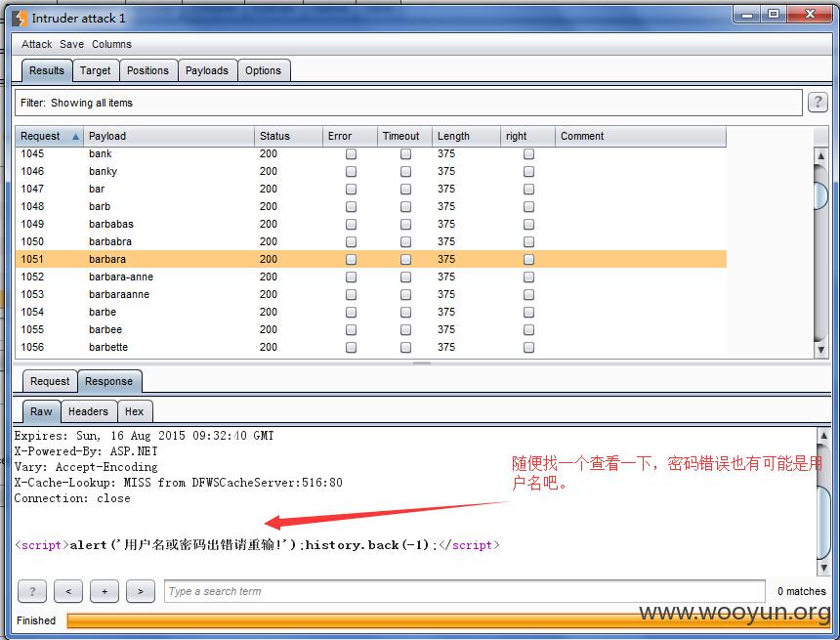Click the X-Powered-By: ASP.NET header line

(86, 451)
